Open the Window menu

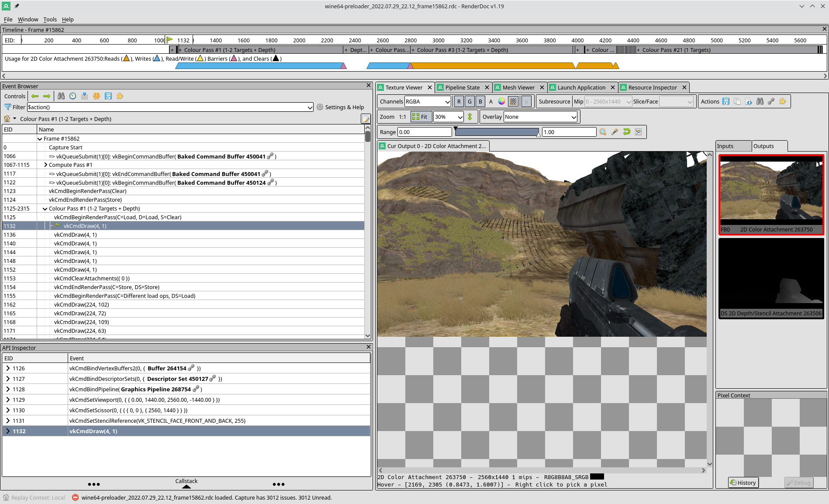coord(28,19)
